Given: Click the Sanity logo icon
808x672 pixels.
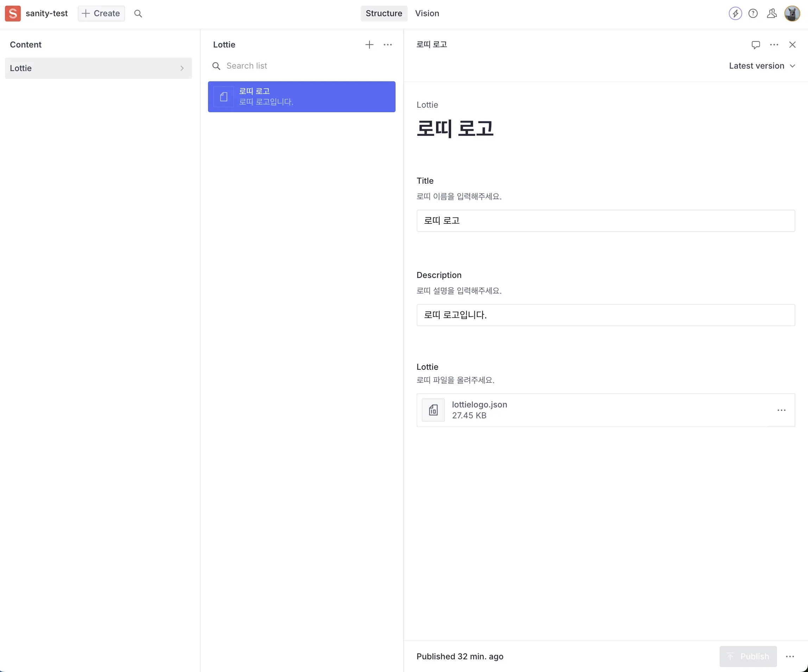Looking at the screenshot, I should point(12,13).
